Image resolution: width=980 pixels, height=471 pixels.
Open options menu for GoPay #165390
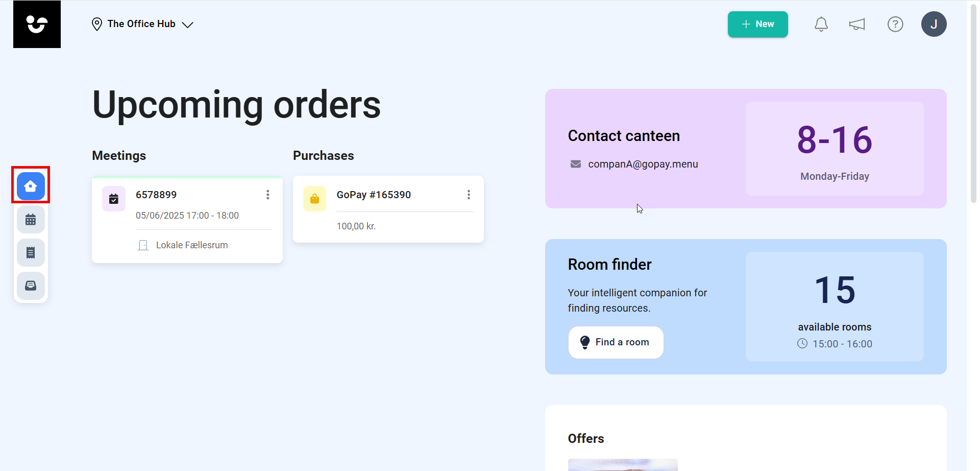click(469, 195)
